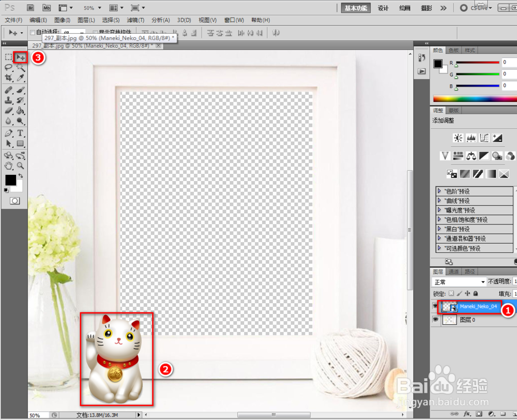Image resolution: width=517 pixels, height=420 pixels.
Task: Toggle Auto-Select checkbox
Action: tap(32, 33)
